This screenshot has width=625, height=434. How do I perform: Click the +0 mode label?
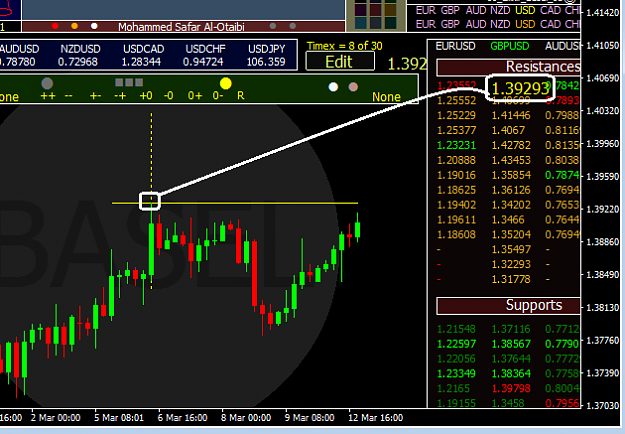[146, 96]
